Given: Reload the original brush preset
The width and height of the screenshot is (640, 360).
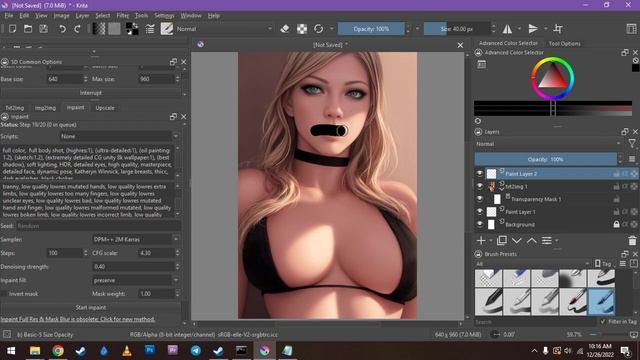Looking at the screenshot, I should [318, 29].
